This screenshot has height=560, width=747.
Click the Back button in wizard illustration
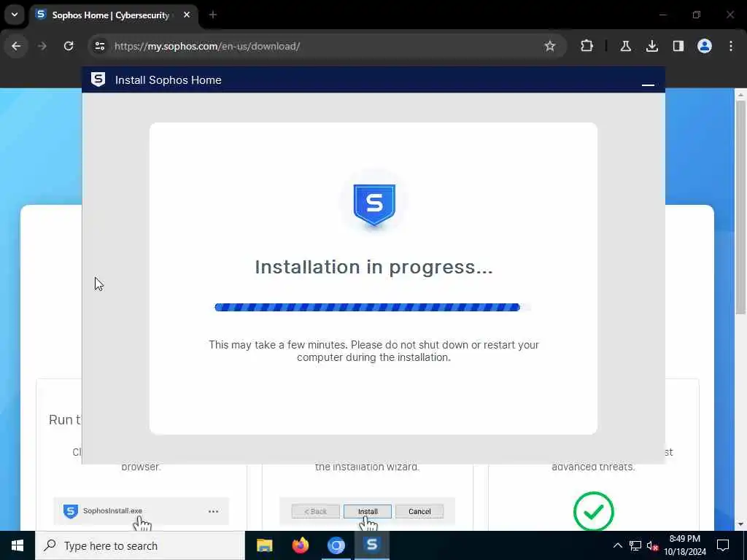click(315, 512)
